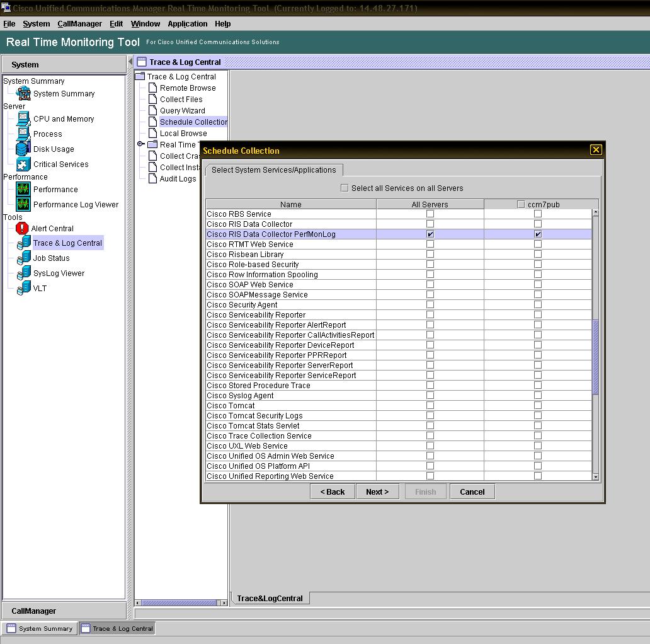Click the Process monitor icon
This screenshot has height=644, width=650.
23,134
